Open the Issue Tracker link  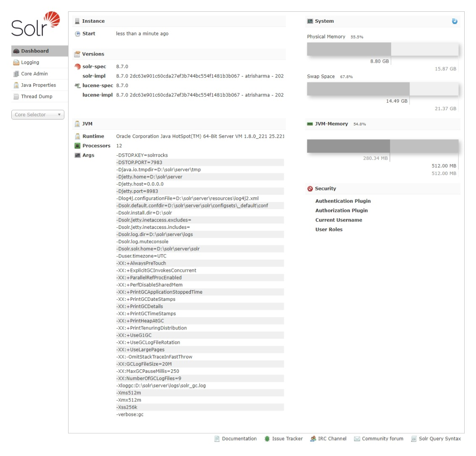tap(287, 439)
